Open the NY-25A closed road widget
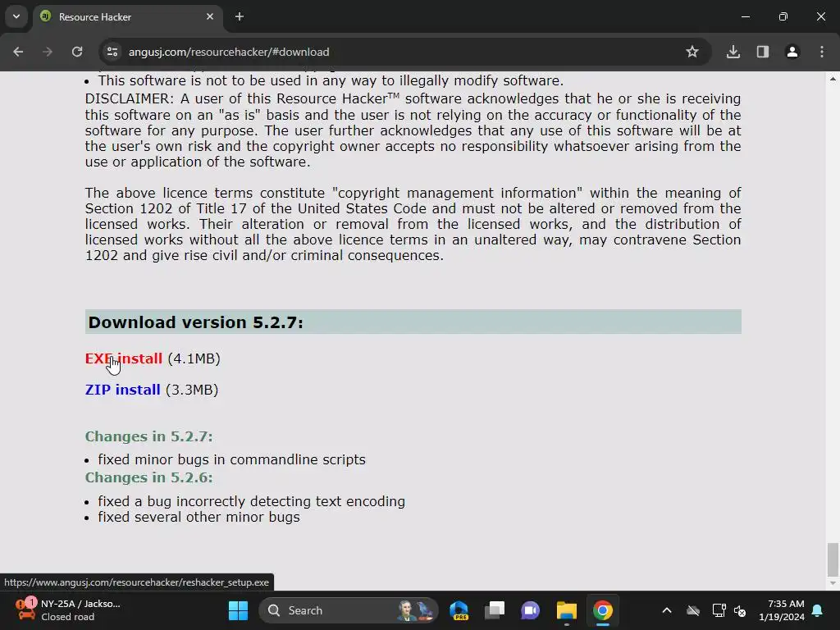Screen dimensions: 840x630 click(x=69, y=610)
